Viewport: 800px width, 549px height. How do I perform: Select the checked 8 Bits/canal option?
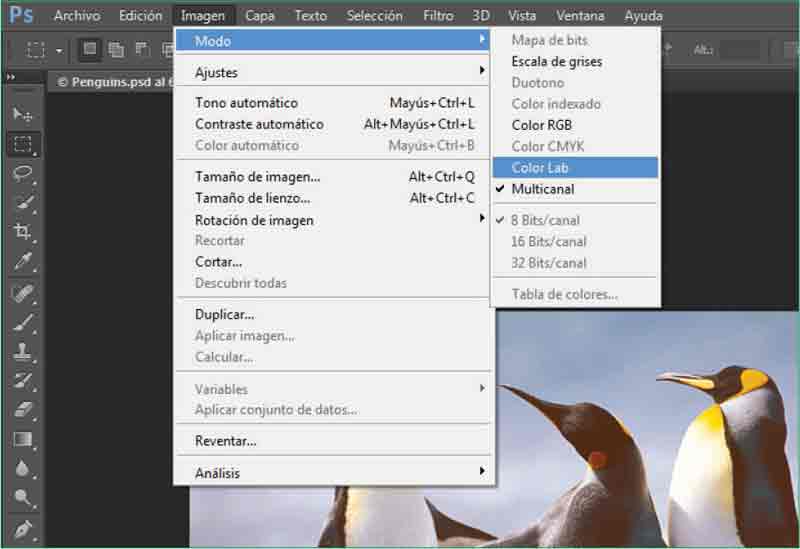(545, 220)
